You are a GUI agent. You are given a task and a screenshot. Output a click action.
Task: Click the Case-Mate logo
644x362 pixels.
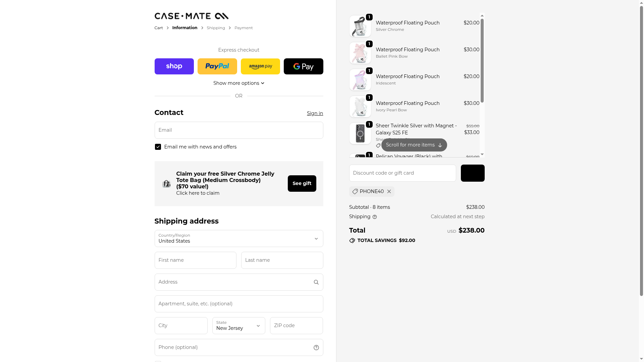[191, 16]
